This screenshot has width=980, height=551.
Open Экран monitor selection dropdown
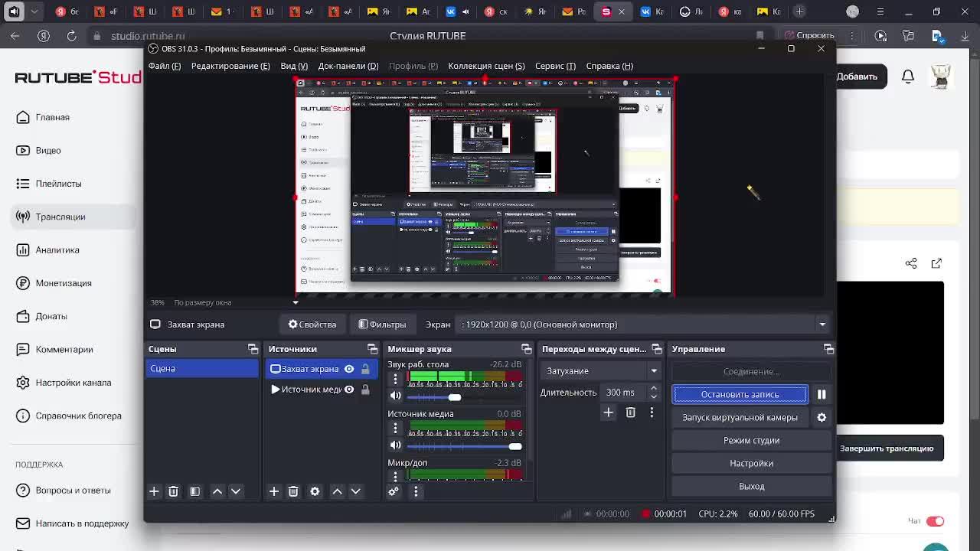point(644,324)
